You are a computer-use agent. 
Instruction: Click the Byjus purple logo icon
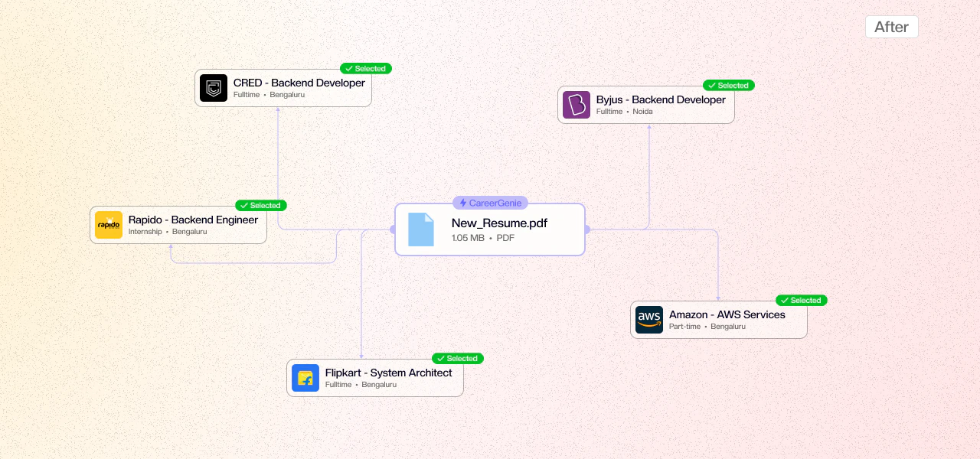click(577, 105)
